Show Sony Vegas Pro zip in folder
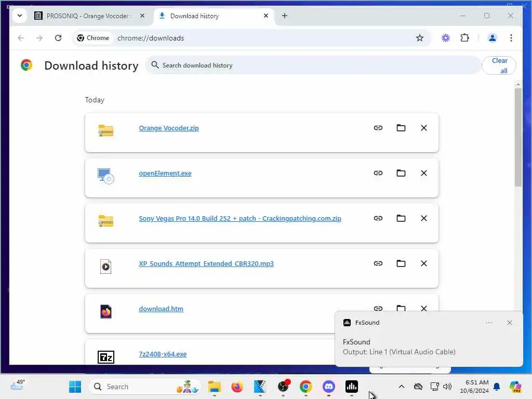The image size is (532, 399). [x=401, y=218]
